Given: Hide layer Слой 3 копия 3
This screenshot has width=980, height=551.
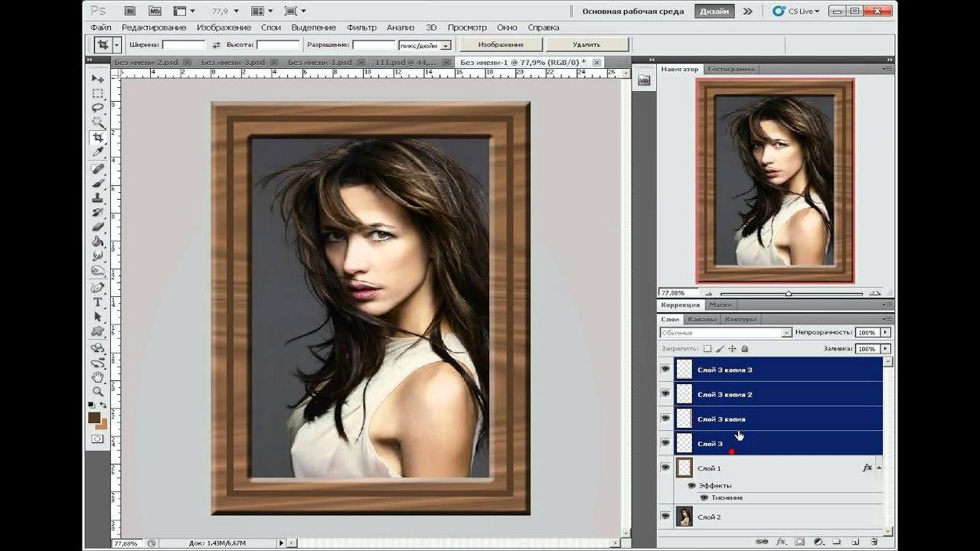Looking at the screenshot, I should (x=665, y=370).
